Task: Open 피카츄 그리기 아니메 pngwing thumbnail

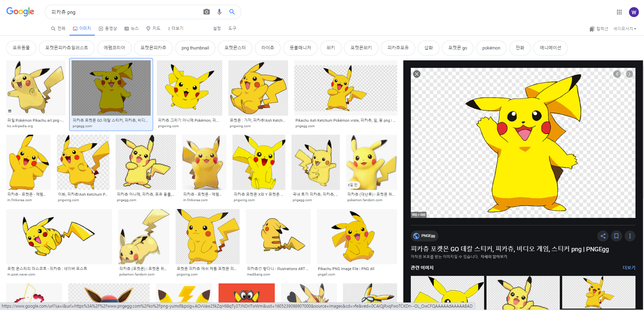Action: pos(189,88)
